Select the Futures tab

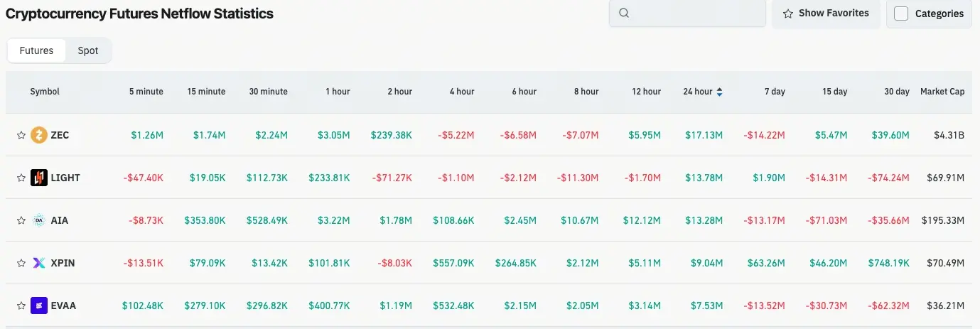(36, 50)
